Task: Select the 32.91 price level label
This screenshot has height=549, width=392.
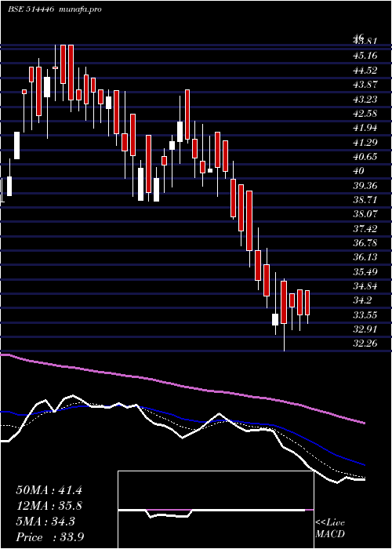Action: pyautogui.click(x=365, y=329)
